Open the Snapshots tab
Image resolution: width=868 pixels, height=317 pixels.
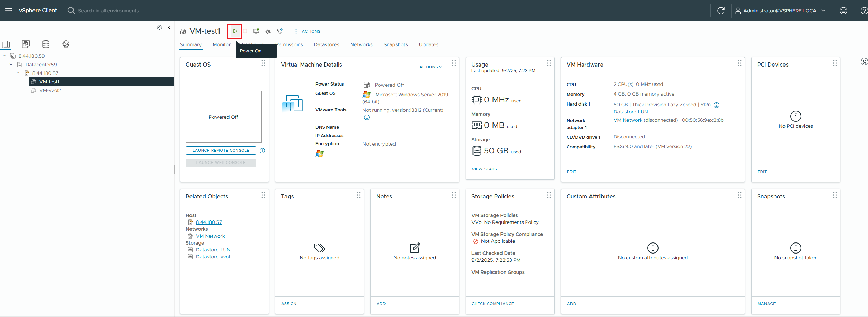click(x=396, y=44)
